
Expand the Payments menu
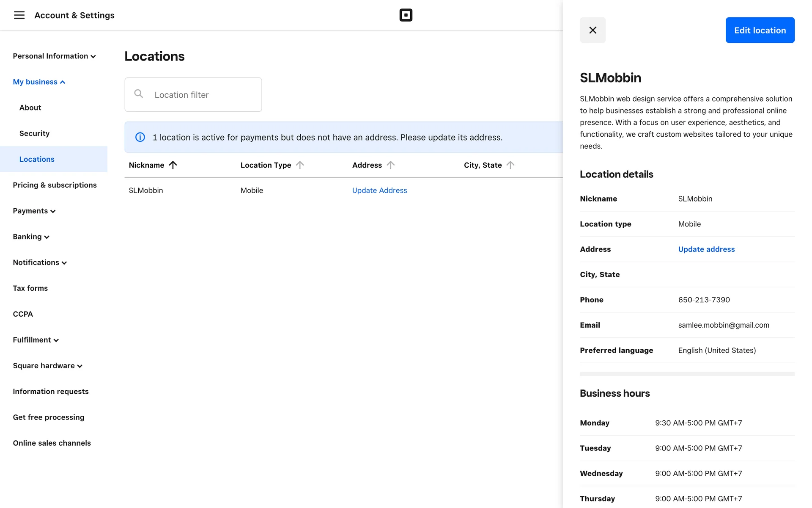click(x=34, y=211)
